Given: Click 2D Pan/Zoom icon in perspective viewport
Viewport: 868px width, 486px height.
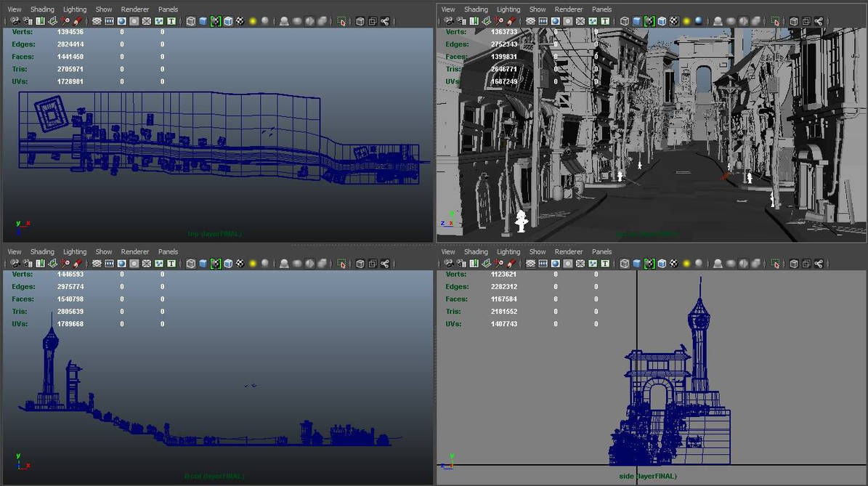Looking at the screenshot, I should pyautogui.click(x=499, y=21).
